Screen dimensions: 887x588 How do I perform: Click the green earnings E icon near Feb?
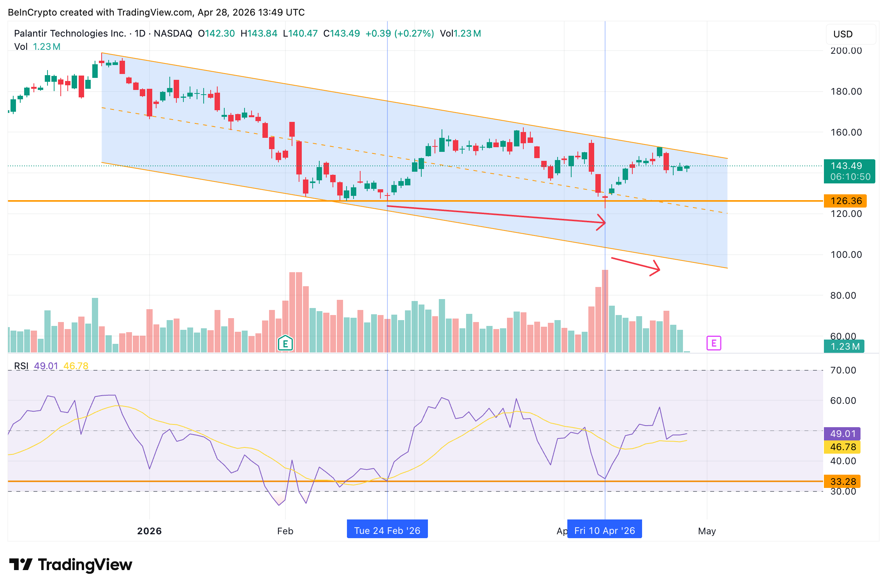tap(285, 343)
